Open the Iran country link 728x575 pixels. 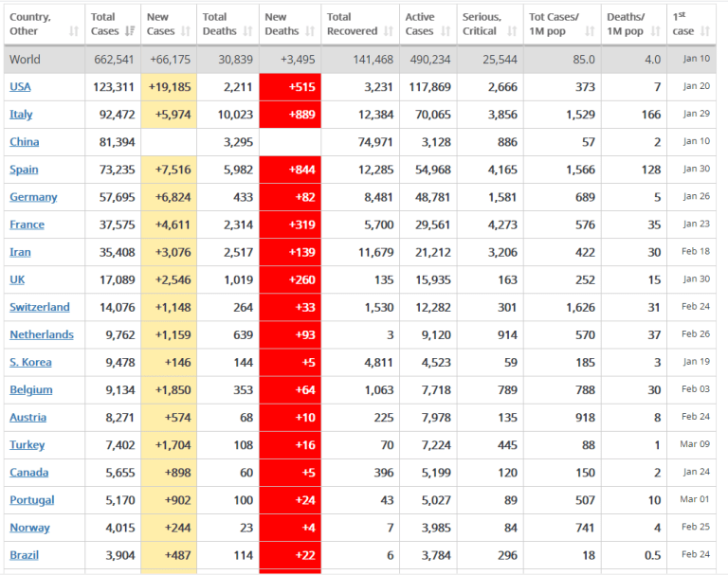[20, 252]
